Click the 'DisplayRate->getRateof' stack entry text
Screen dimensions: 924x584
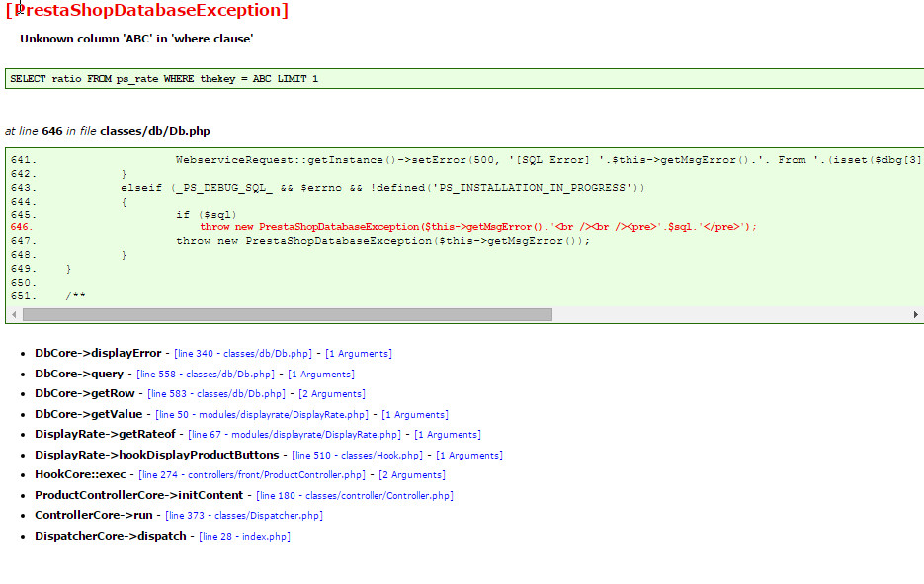coord(105,435)
